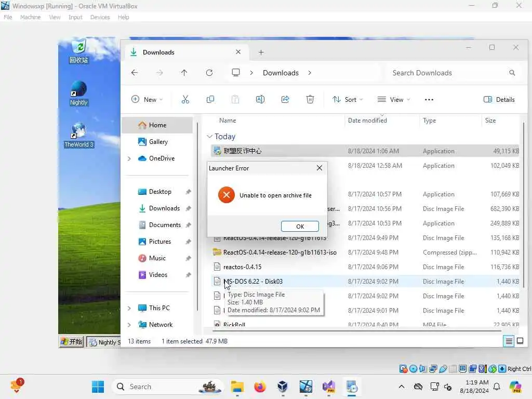Click OK in Launcher Error dialog
This screenshot has width=532, height=399.
[300, 227]
